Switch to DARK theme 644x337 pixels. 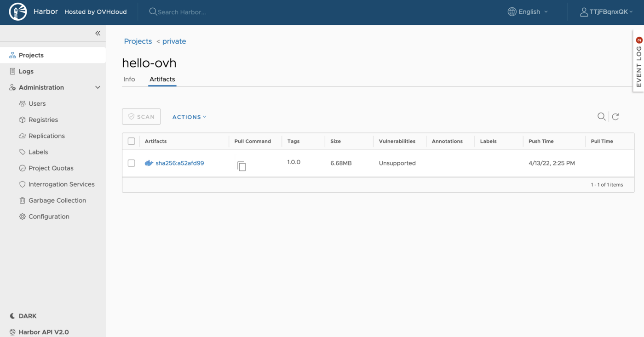23,316
